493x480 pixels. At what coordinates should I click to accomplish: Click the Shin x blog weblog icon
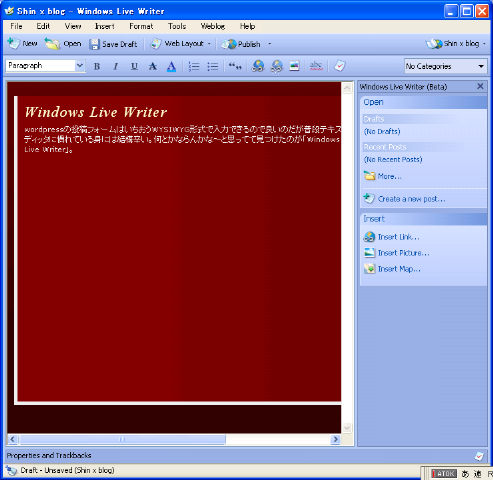click(434, 44)
